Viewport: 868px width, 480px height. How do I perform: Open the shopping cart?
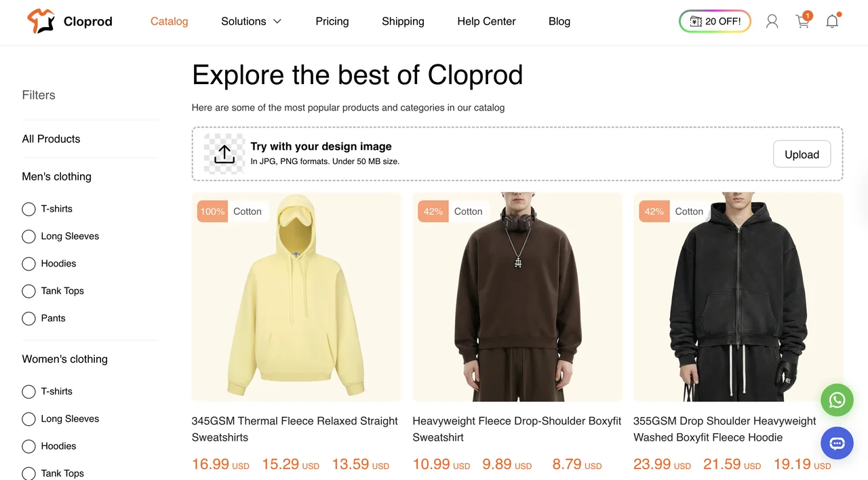pos(803,22)
